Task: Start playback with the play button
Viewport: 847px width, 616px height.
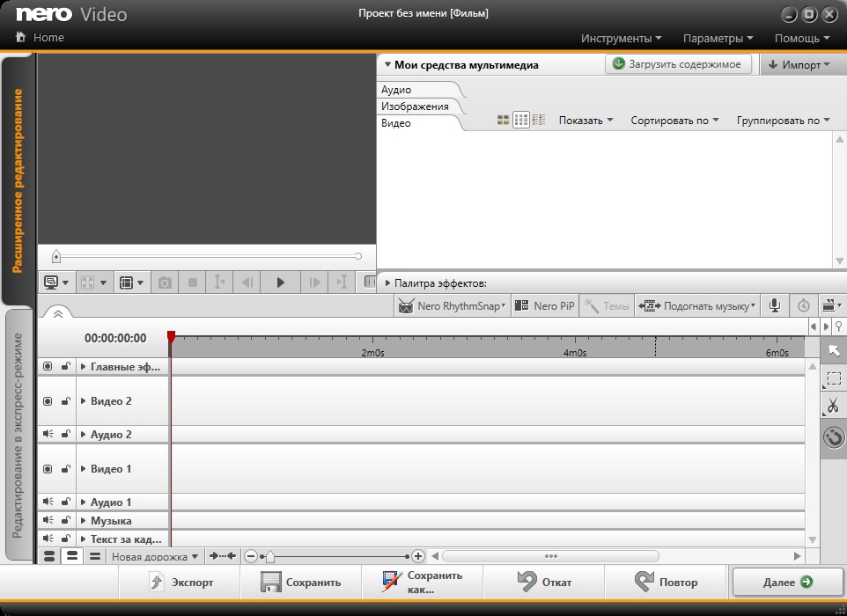Action: [x=280, y=282]
